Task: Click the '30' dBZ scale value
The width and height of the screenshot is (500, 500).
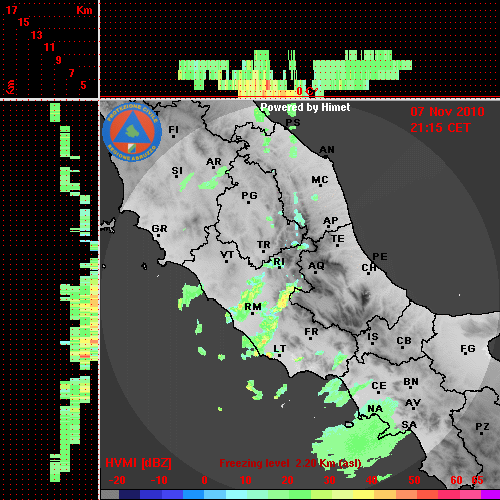Action: (x=329, y=480)
